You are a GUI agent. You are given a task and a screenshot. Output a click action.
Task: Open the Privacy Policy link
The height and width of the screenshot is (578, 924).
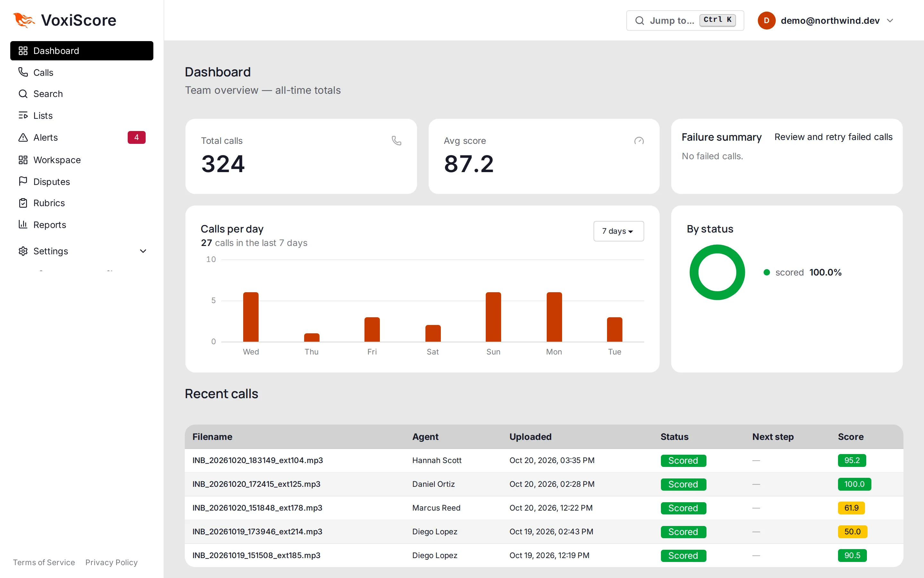click(111, 562)
